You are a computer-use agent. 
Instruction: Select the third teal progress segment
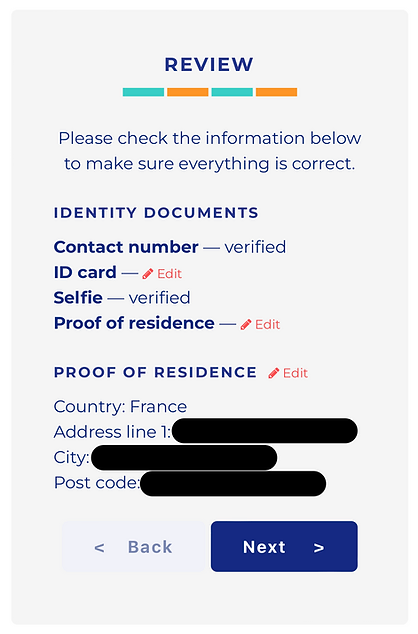tap(232, 92)
